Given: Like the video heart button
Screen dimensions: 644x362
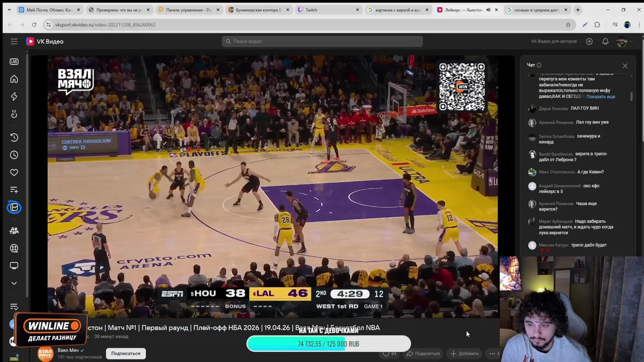Looking at the screenshot, I should pyautogui.click(x=390, y=353).
